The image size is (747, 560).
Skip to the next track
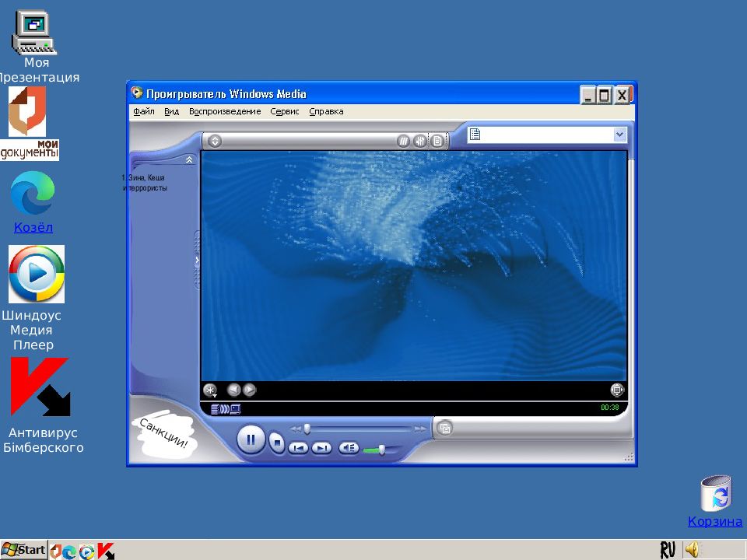click(x=321, y=448)
